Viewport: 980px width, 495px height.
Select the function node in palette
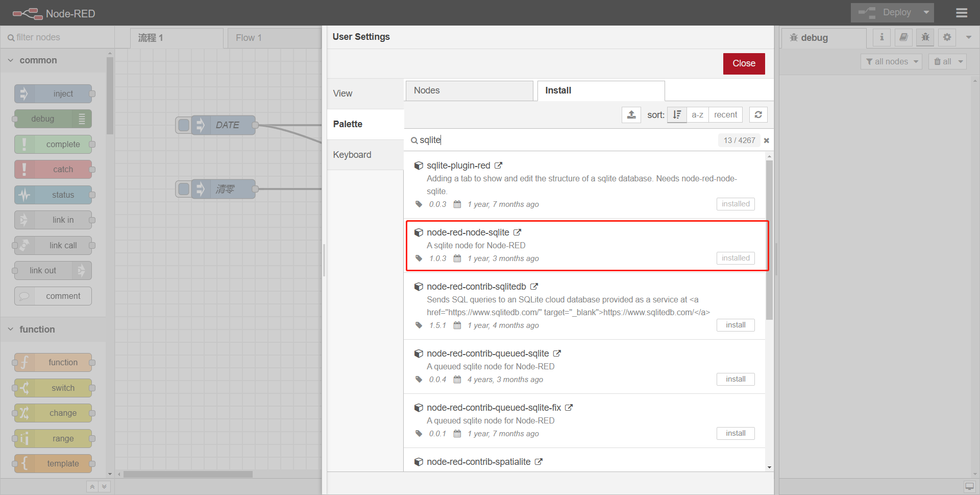[54, 363]
